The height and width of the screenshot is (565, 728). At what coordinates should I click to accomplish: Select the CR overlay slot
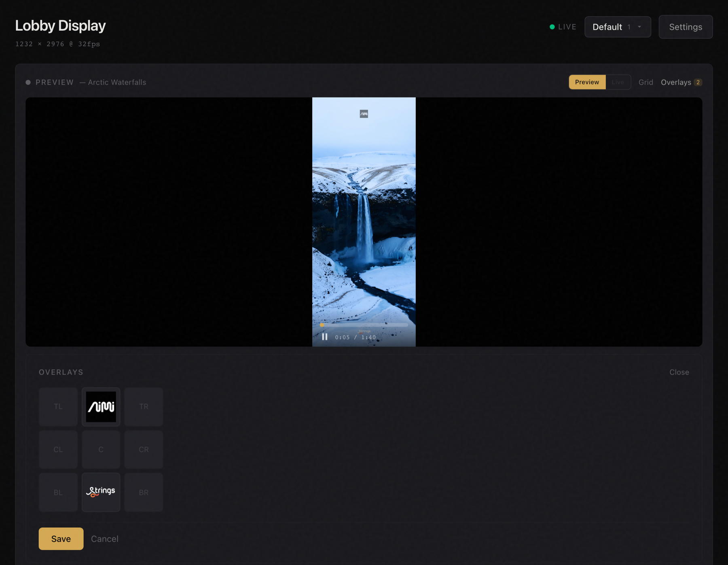(144, 449)
